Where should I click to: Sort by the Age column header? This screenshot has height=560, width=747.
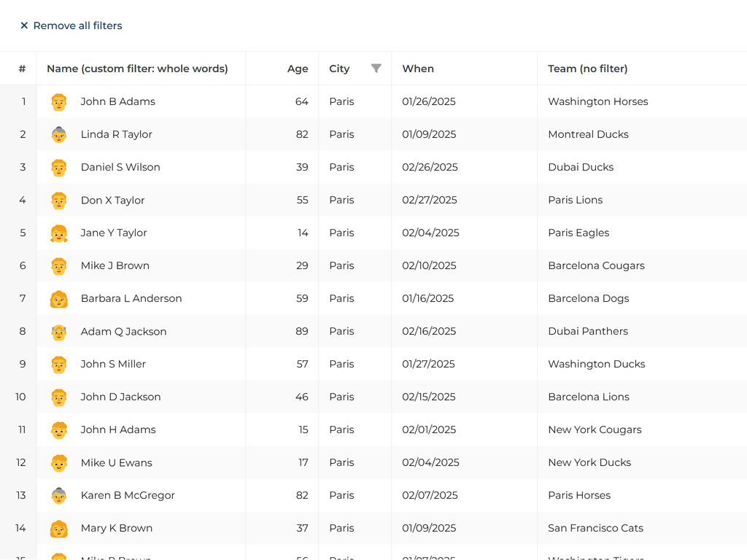(298, 69)
